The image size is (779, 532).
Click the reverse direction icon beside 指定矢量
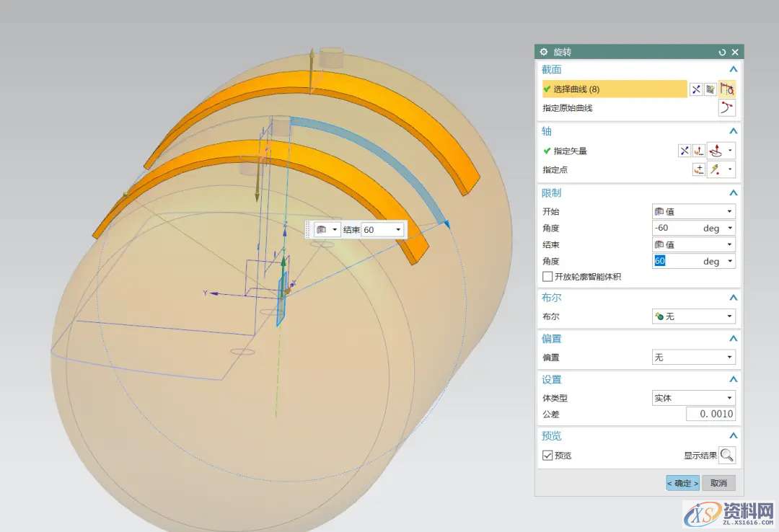point(685,151)
